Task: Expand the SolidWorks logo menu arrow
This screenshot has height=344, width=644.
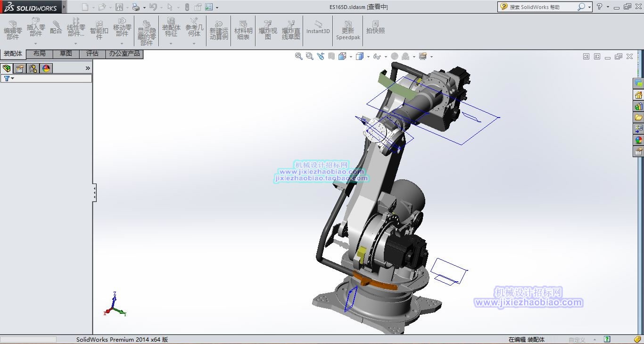Action: click(64, 7)
